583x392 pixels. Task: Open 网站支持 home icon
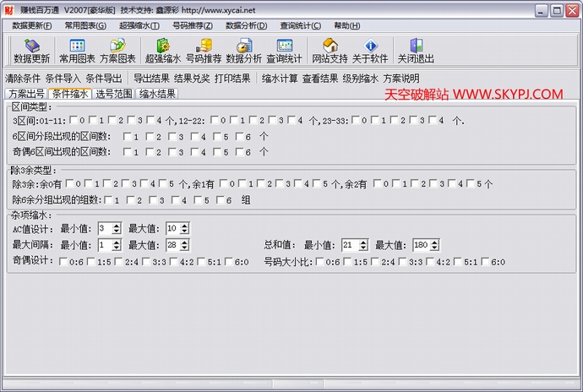click(x=330, y=51)
